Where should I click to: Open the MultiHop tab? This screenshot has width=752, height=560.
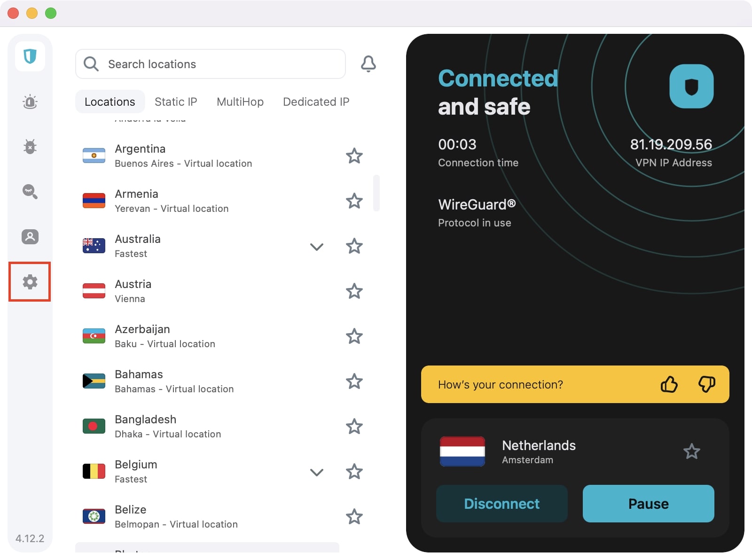pos(240,101)
